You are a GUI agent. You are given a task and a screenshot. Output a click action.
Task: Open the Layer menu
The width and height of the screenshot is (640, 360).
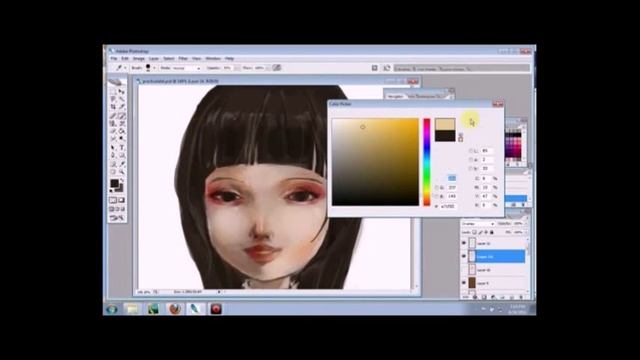point(153,59)
